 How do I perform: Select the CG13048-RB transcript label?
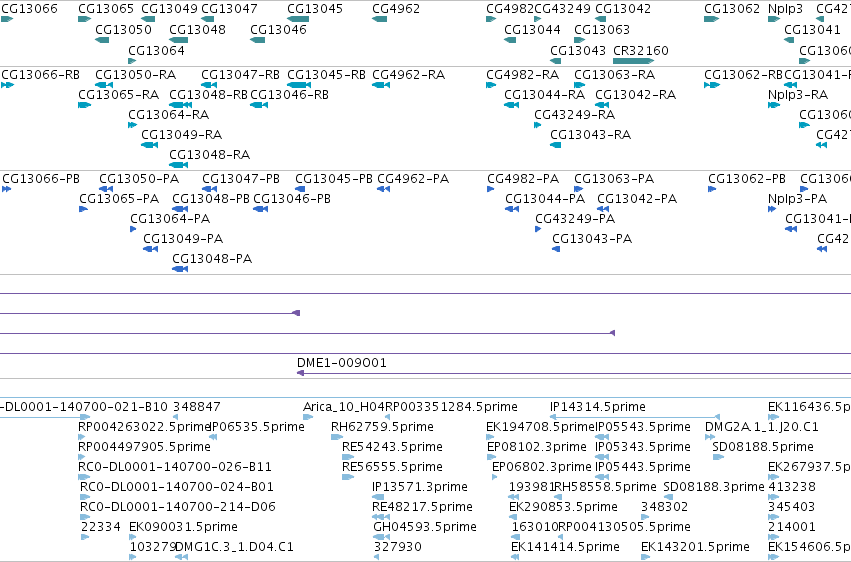coord(208,94)
